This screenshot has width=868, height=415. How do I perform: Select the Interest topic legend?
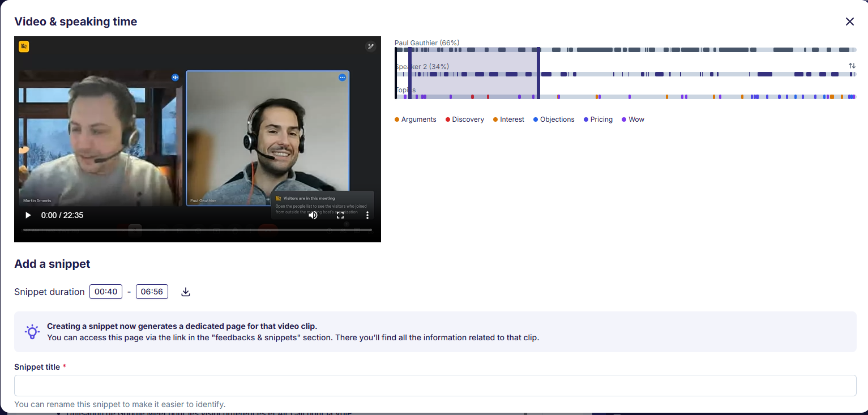click(x=509, y=119)
